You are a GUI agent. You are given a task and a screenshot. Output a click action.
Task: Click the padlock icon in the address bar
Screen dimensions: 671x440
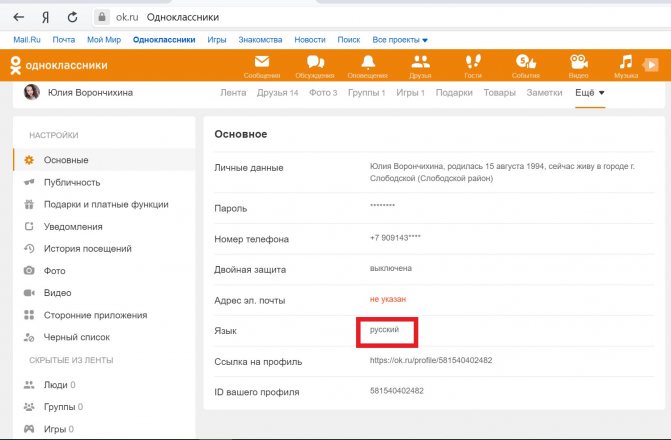coord(101,17)
